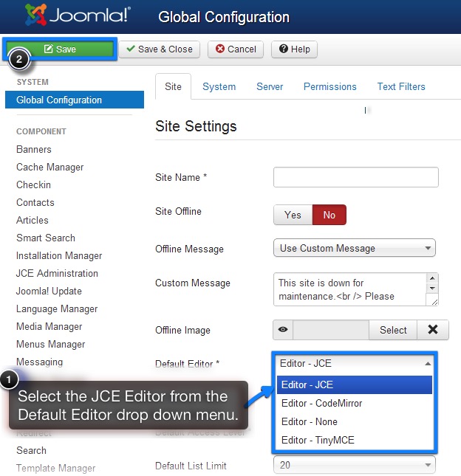The width and height of the screenshot is (461, 476).
Task: Click the Joomla! logo
Action: point(78,15)
